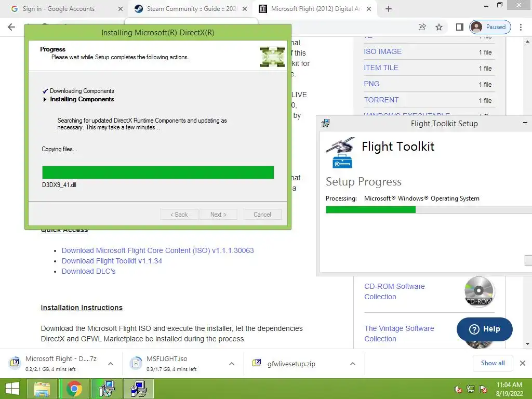Viewport: 532px width, 399px height.
Task: Expand options for gfwlivesetup.zip download
Action: [x=353, y=364]
